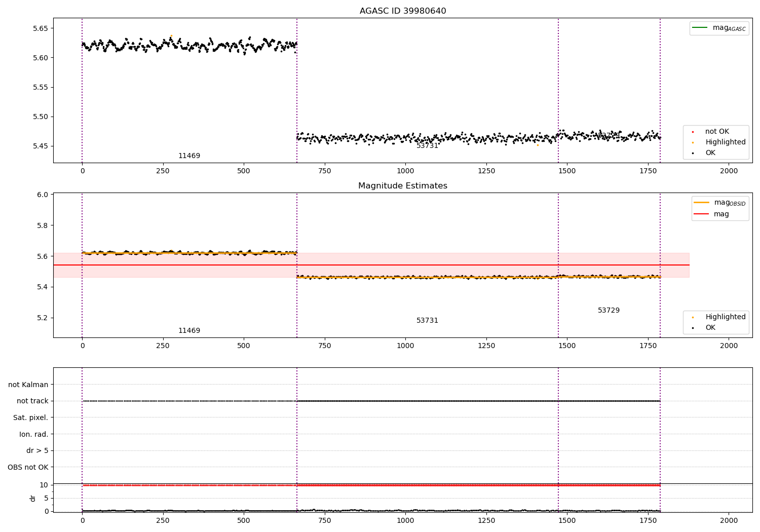Click the '1750' x-tick under middle plot
This screenshot has width=760, height=532.
pos(648,346)
